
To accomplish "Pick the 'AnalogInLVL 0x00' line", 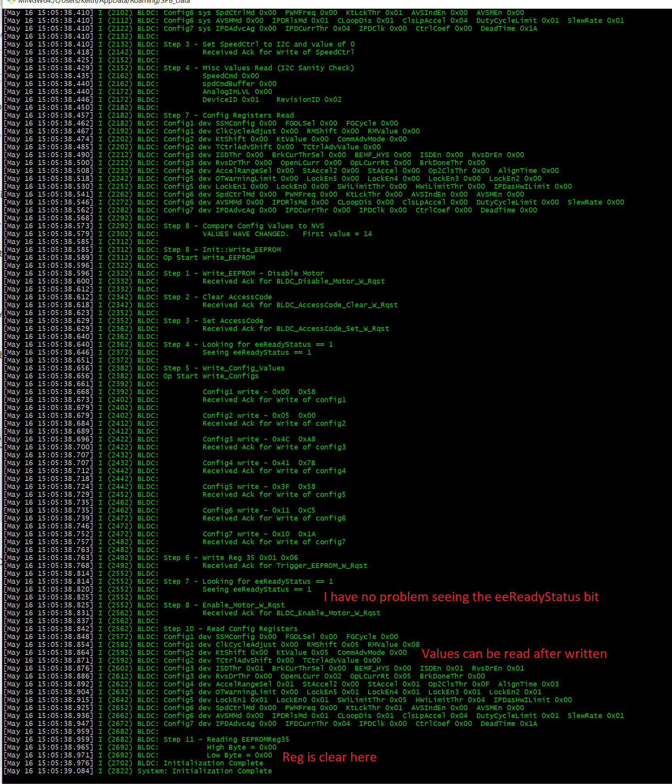I will [x=237, y=92].
